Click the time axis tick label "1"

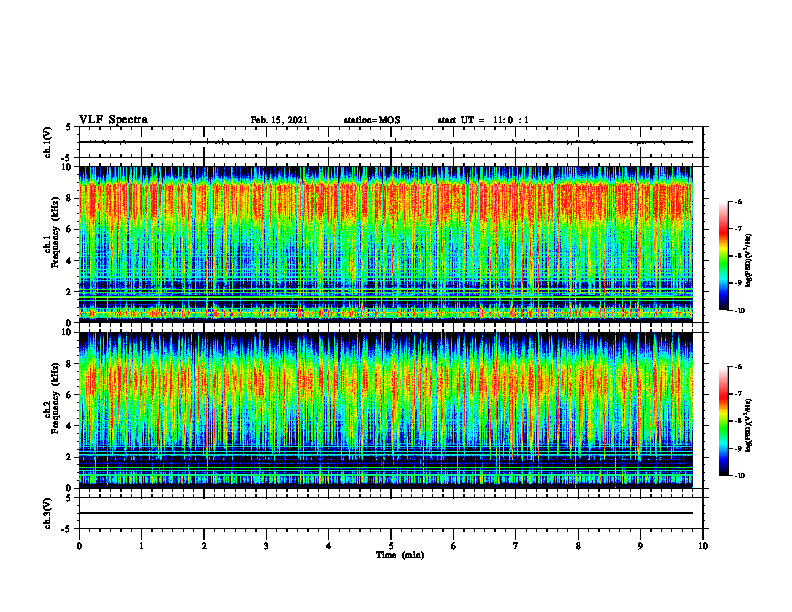(141, 546)
